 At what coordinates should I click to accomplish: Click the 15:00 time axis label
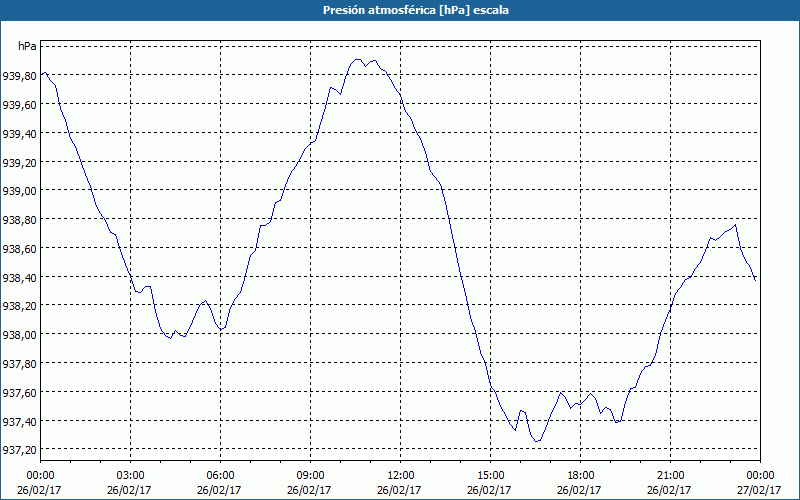(490, 476)
